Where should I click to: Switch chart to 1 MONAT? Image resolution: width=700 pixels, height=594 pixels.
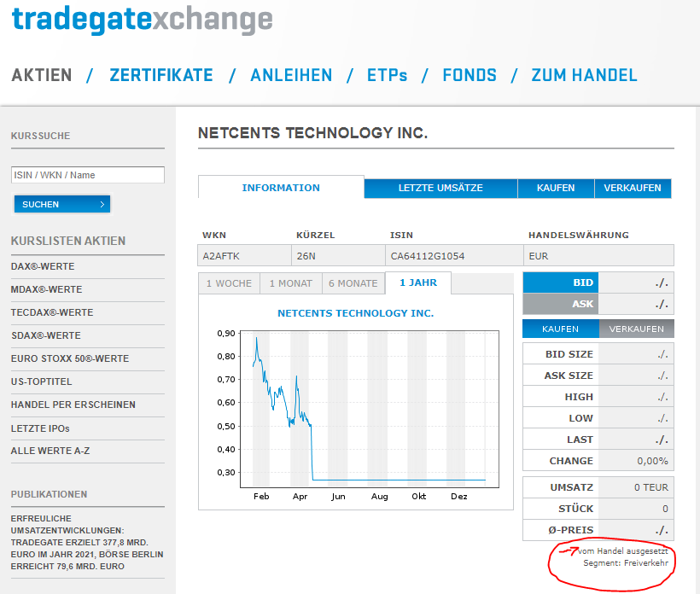(291, 283)
